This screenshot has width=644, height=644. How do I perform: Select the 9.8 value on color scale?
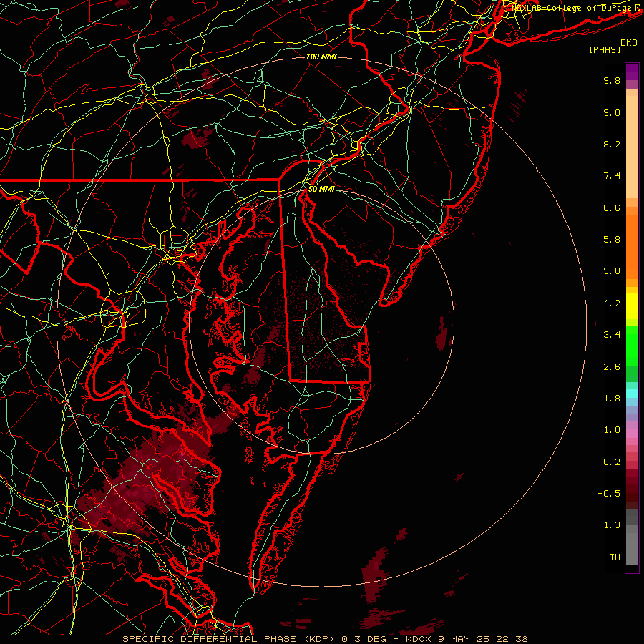pyautogui.click(x=612, y=80)
